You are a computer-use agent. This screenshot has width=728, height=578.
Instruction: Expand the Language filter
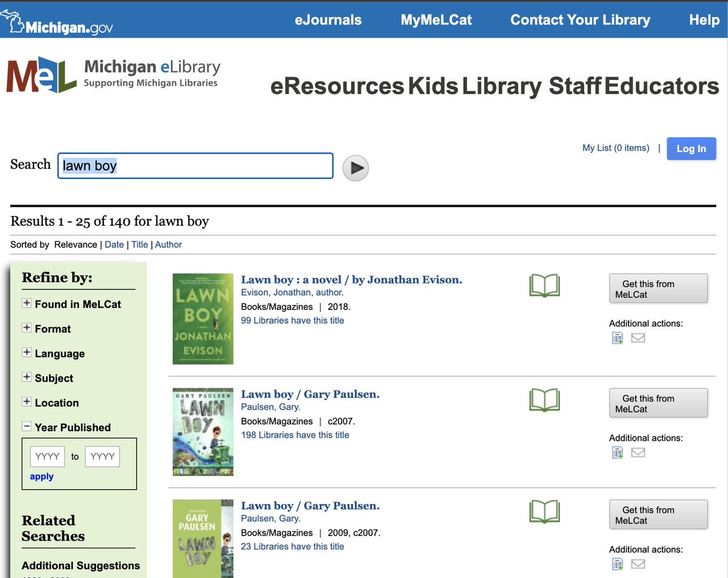[x=27, y=353]
